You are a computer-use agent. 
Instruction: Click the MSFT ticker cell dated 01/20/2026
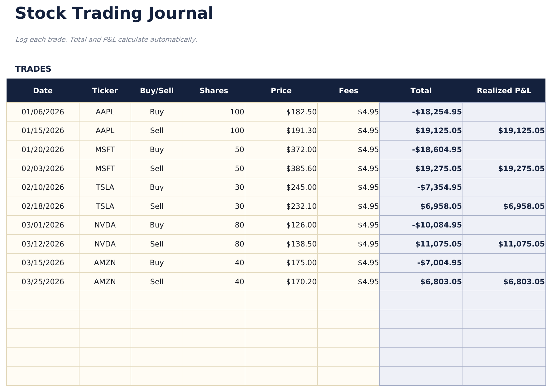click(105, 150)
